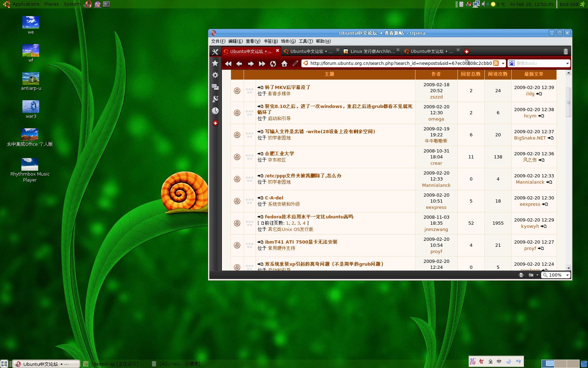Click the Fast Forward button
Viewport: 588px width, 368px height.
pyautogui.click(x=262, y=63)
